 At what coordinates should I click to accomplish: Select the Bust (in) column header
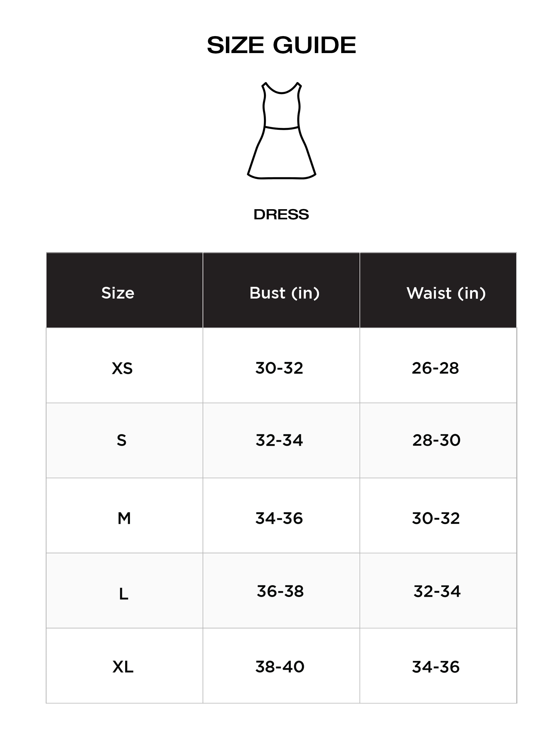click(x=284, y=293)
